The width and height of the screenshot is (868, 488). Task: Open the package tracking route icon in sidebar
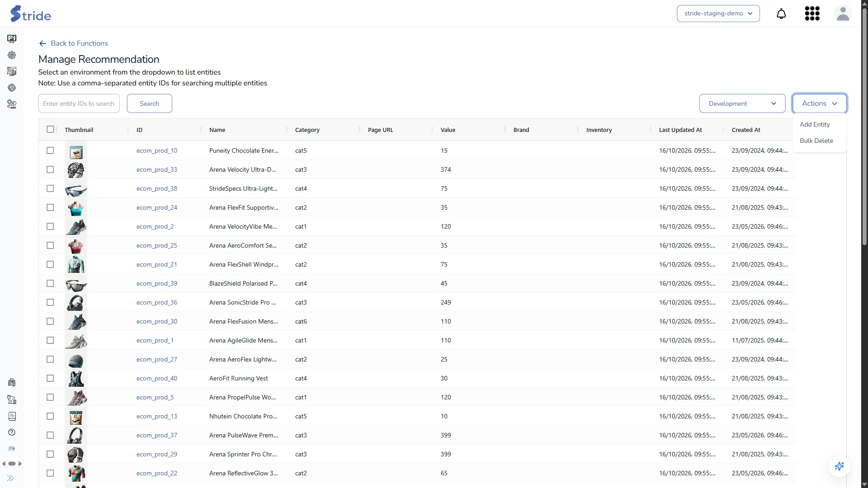tap(12, 399)
